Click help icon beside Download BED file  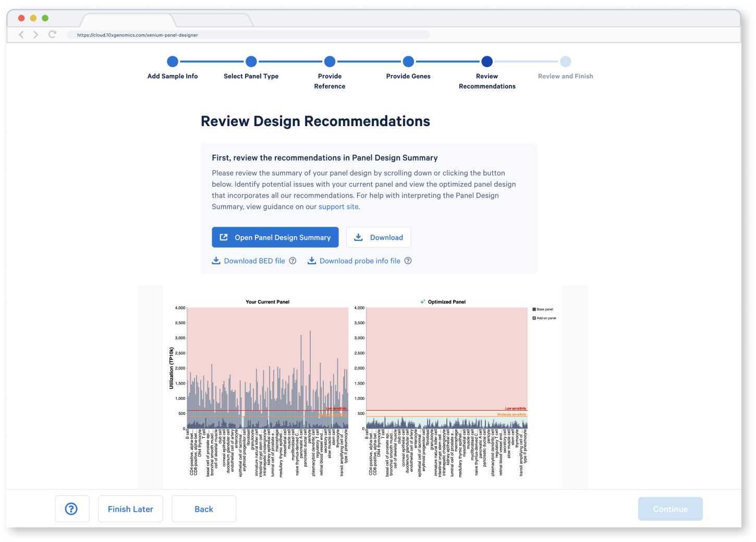[292, 261]
